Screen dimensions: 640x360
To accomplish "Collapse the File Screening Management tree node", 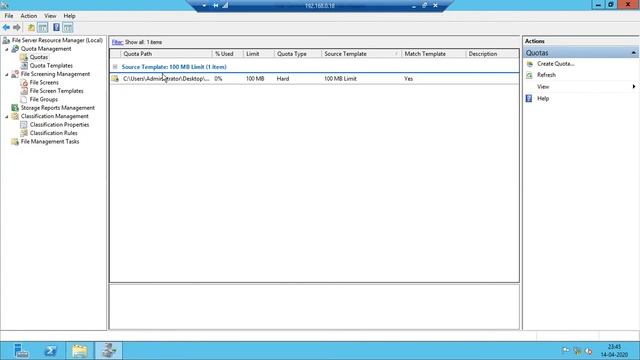I will click(x=7, y=74).
